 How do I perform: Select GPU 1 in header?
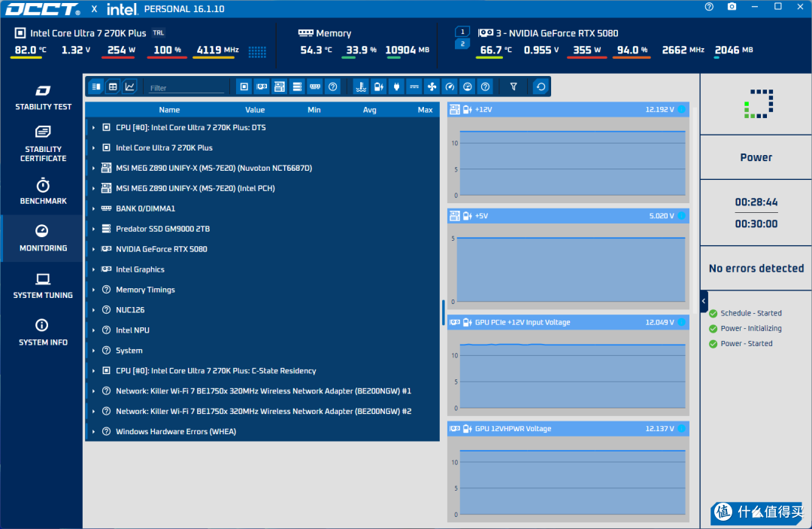pyautogui.click(x=462, y=32)
